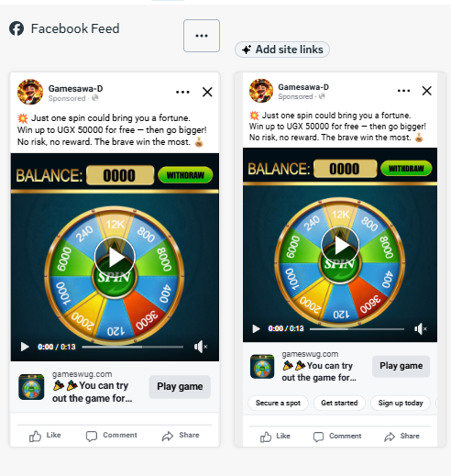Click the left video progress bar

[x=133, y=347]
